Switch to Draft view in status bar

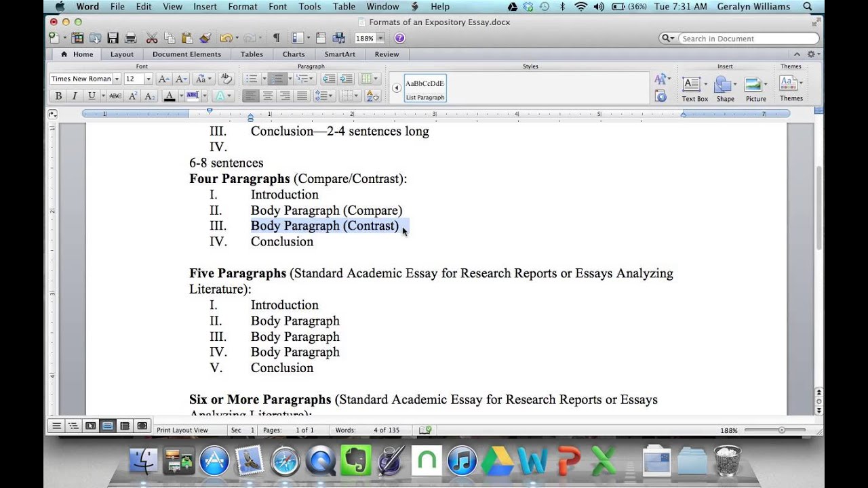(x=56, y=426)
